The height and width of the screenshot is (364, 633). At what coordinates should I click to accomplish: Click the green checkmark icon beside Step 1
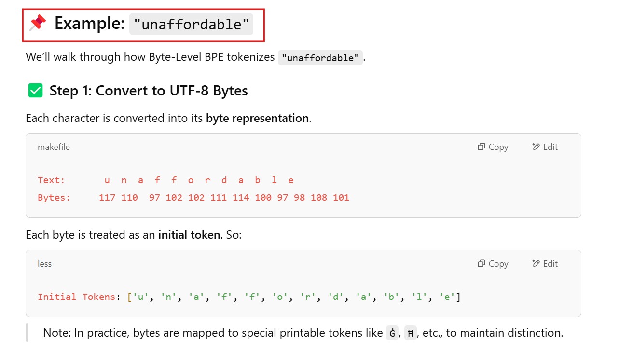click(x=35, y=91)
